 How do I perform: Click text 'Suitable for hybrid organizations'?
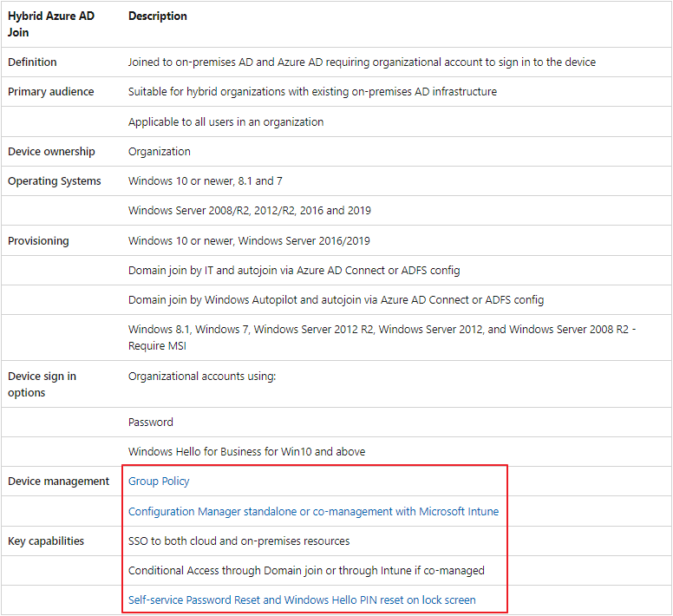(x=207, y=91)
